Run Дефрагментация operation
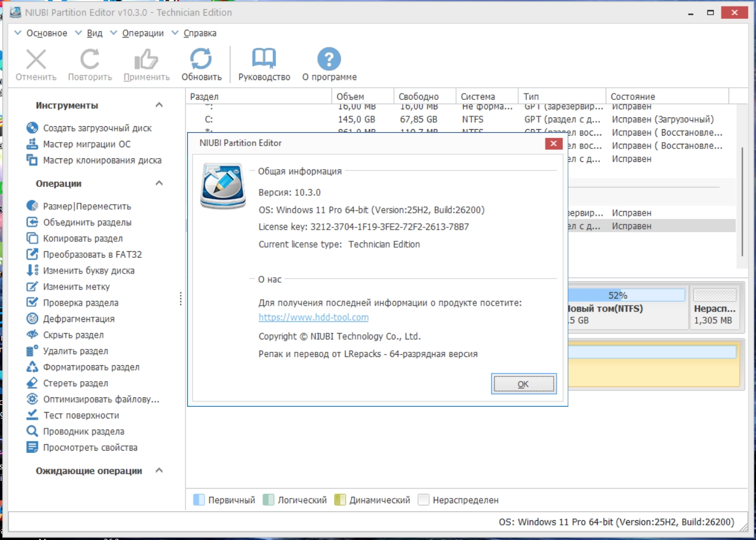Screen dimensions: 756x540 click(x=71, y=319)
